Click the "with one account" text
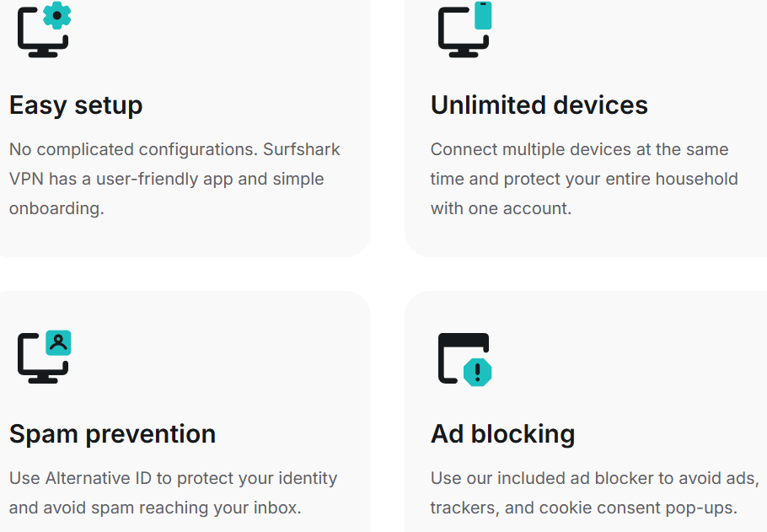 (x=501, y=209)
